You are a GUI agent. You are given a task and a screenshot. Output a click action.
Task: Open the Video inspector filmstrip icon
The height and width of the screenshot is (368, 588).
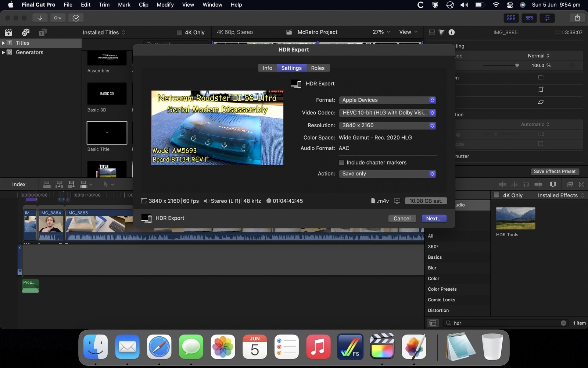432,32
